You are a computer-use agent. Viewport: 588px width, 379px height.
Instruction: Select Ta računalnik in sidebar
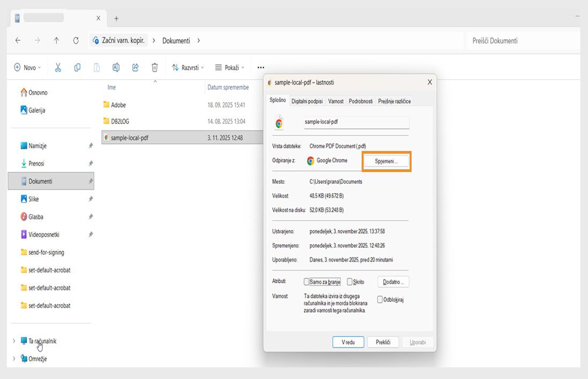[x=39, y=341]
